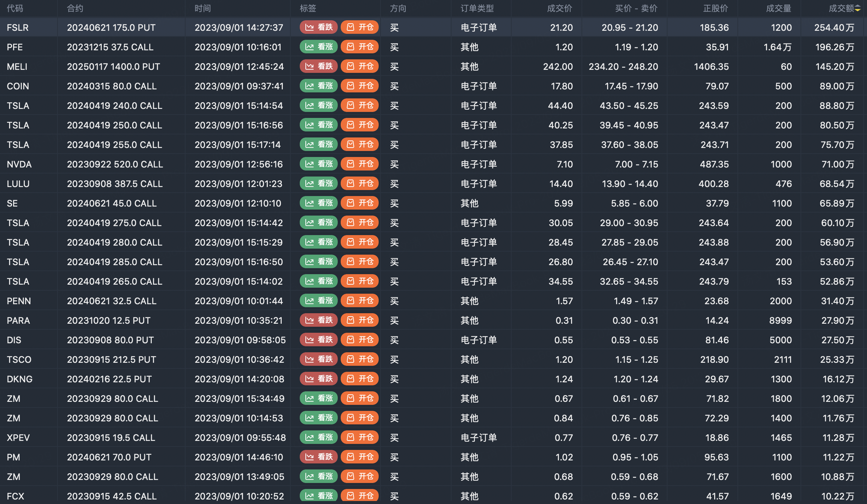Click the 开仓 tag in NVDA row
867x504 pixels.
point(359,164)
